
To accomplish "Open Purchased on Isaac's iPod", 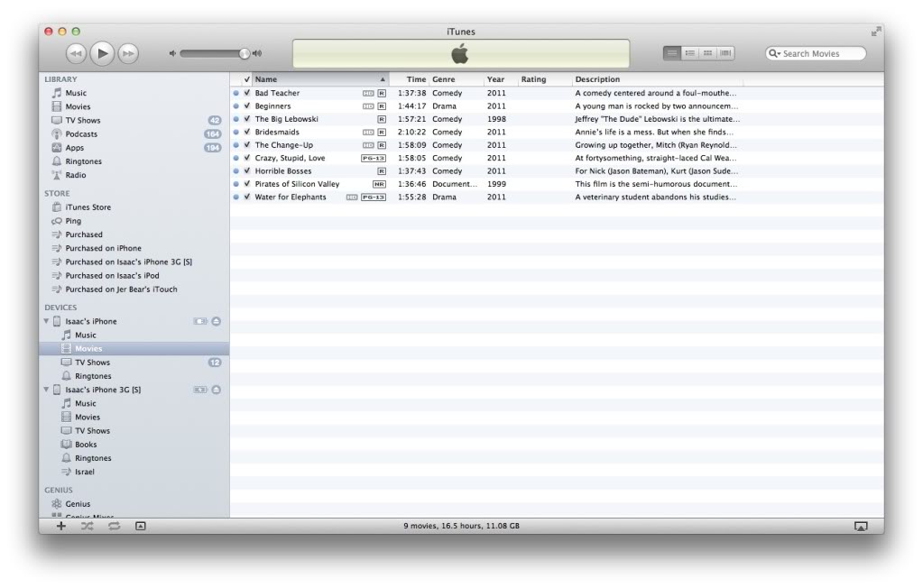I will 112,275.
